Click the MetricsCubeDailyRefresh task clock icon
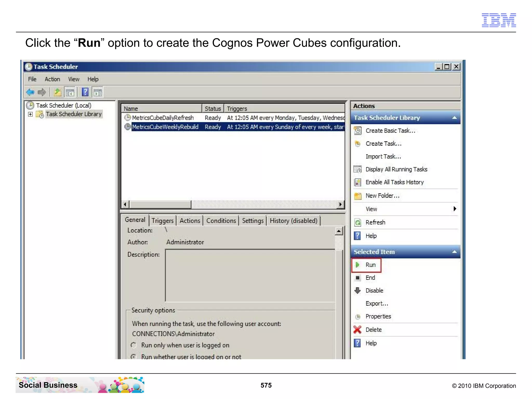Screen dimensions: 532x399 coord(127,118)
